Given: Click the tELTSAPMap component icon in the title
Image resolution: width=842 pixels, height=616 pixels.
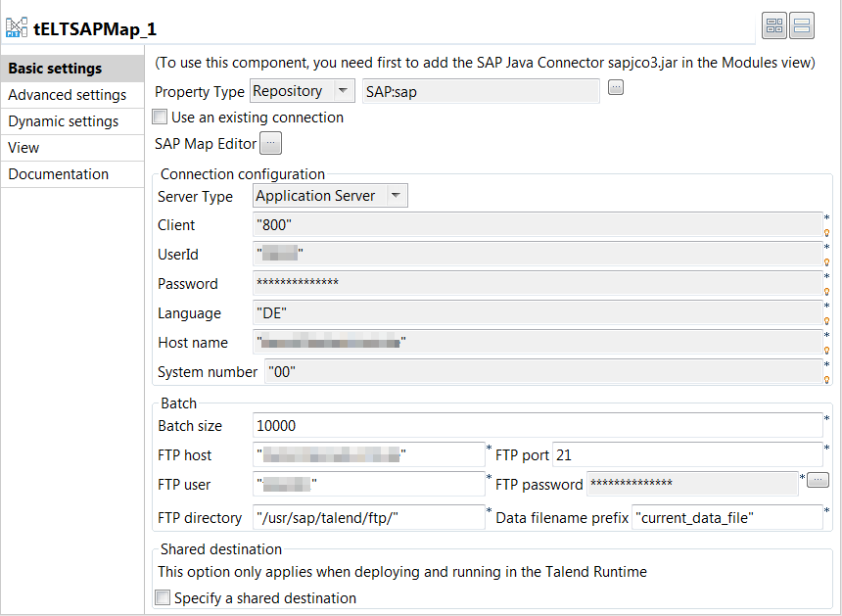Looking at the screenshot, I should tap(16, 27).
